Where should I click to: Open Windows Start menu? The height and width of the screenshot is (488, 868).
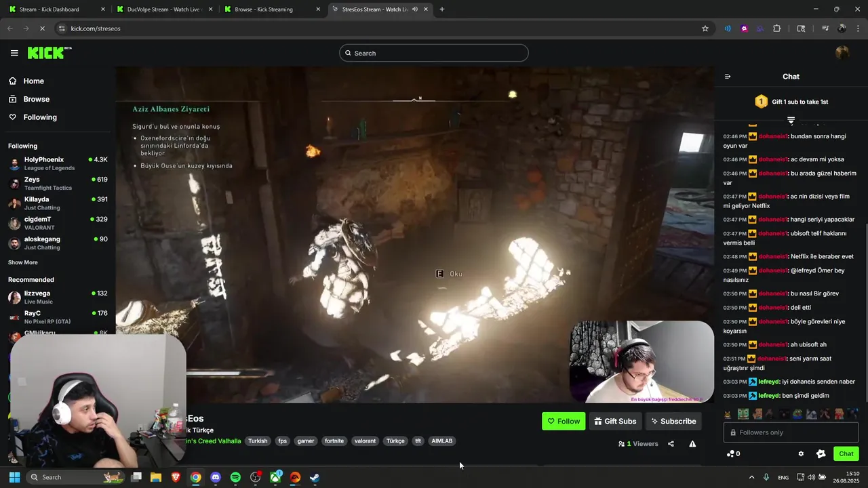click(14, 477)
